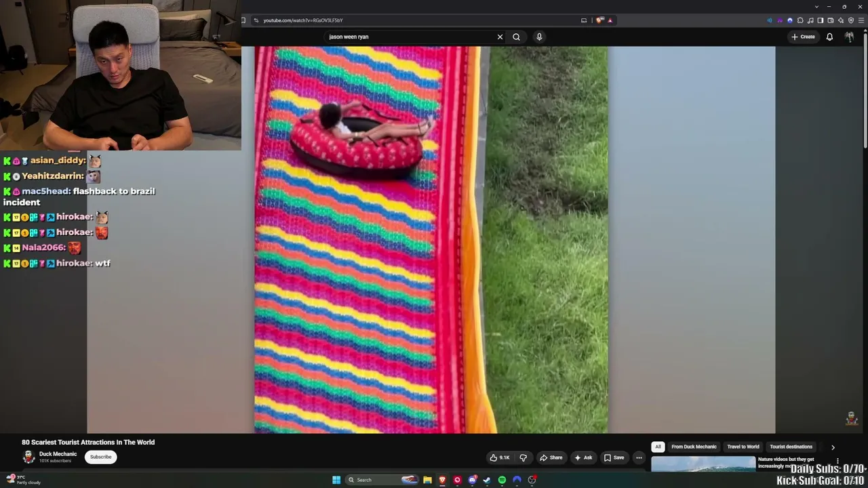
Task: Open the browser hamburger main menu
Action: click(861, 20)
